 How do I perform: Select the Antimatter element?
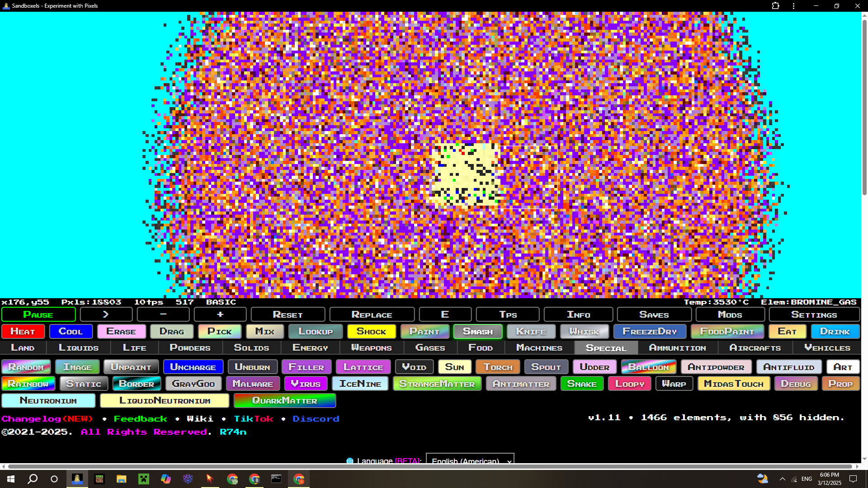coord(521,384)
